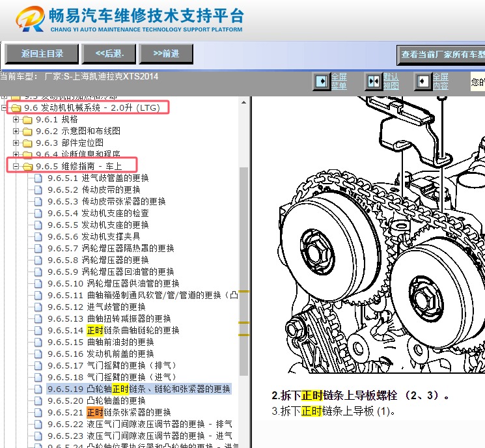Click the 9.6.5 维修指南 folder icon
This screenshot has height=448, width=485.
point(27,167)
